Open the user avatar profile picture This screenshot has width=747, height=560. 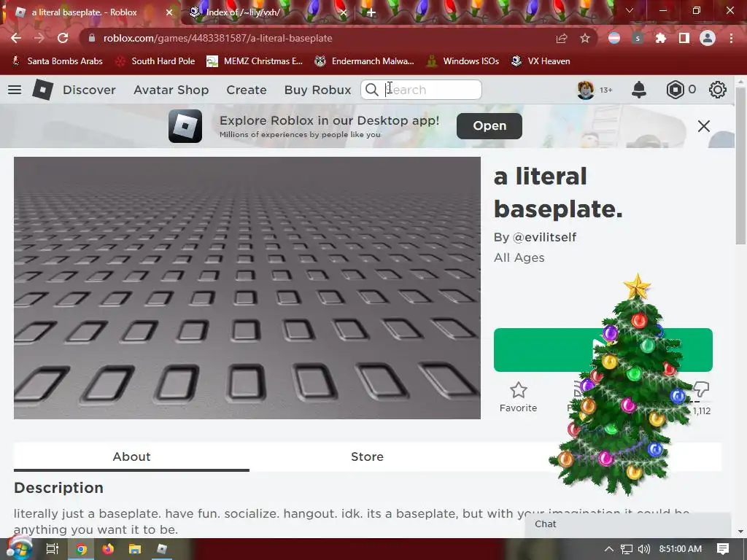click(586, 90)
